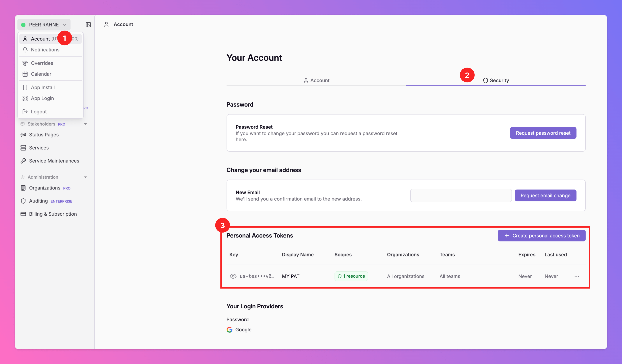Image resolution: width=622 pixels, height=364 pixels.
Task: Click the Key column header
Action: pyautogui.click(x=233, y=255)
